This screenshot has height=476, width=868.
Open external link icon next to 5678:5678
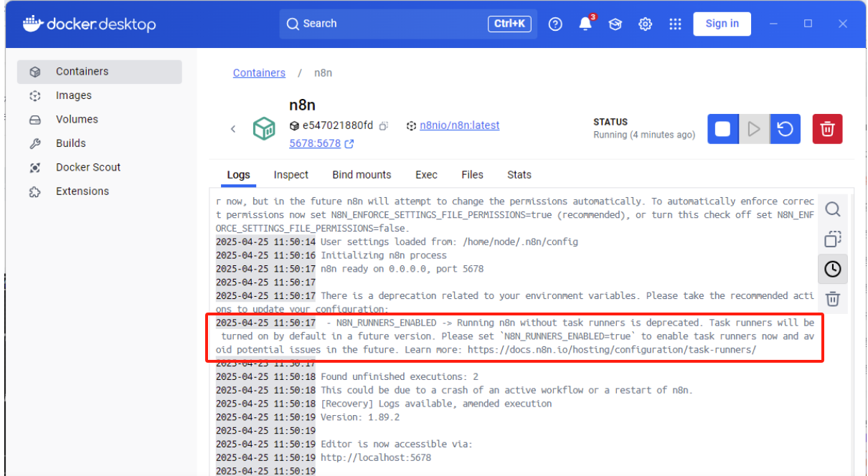pos(349,144)
